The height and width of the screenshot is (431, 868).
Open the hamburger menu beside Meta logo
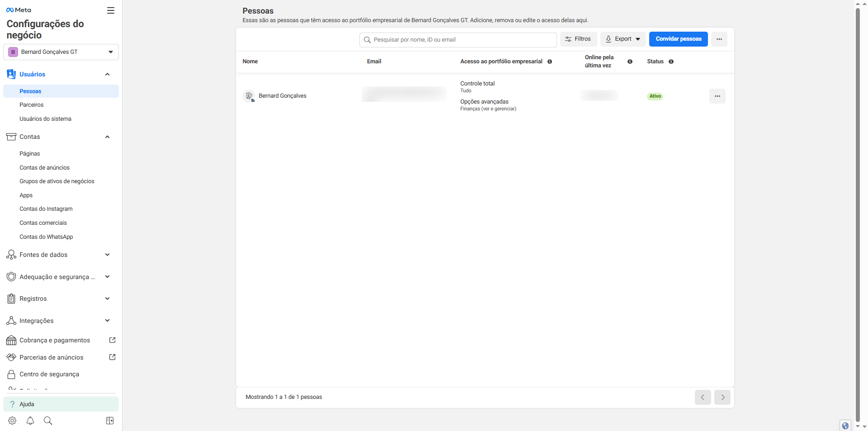111,10
